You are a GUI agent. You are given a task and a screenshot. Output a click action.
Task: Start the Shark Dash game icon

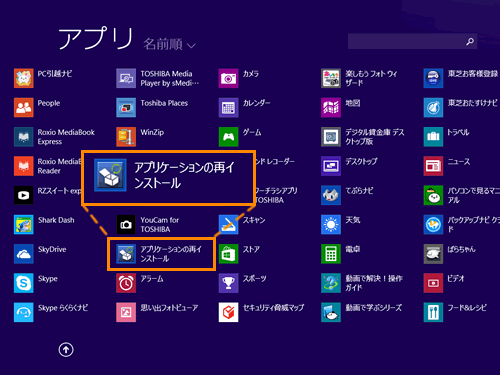pyautogui.click(x=24, y=224)
